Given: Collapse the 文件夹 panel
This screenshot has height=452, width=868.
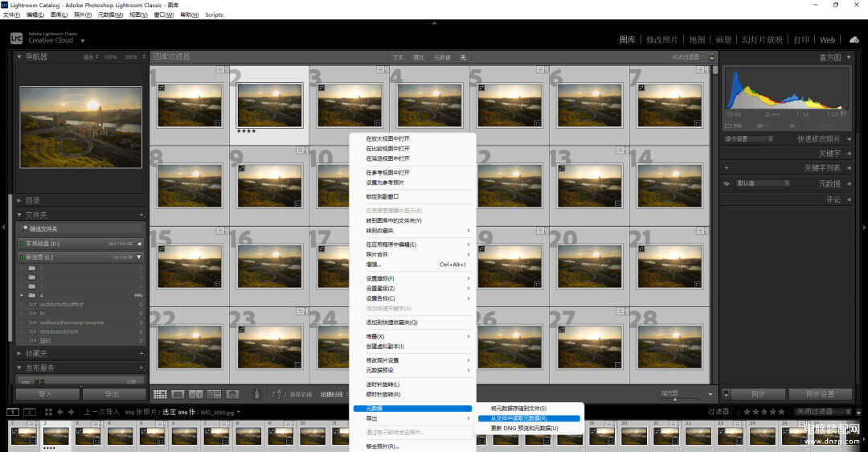Looking at the screenshot, I should pos(18,215).
